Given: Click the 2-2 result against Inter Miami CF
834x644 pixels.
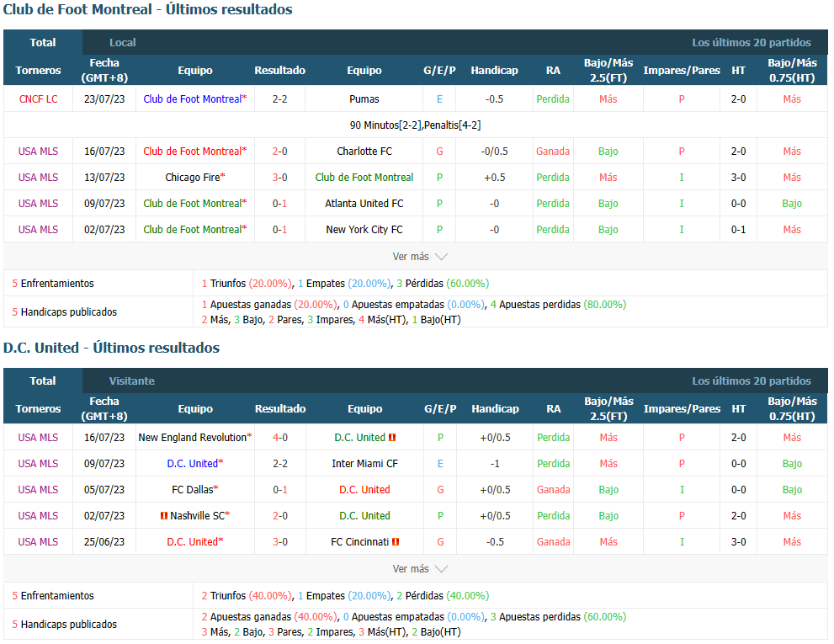Looking at the screenshot, I should tap(280, 464).
